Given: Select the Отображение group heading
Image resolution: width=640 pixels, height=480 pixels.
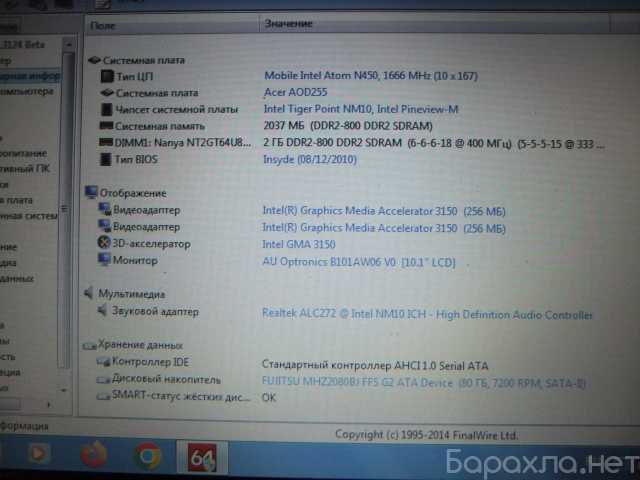Looking at the screenshot, I should click(133, 193).
